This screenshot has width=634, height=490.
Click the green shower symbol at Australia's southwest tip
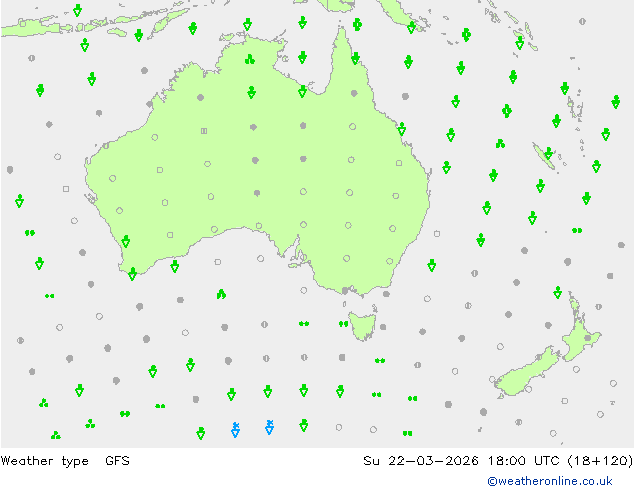tap(132, 274)
